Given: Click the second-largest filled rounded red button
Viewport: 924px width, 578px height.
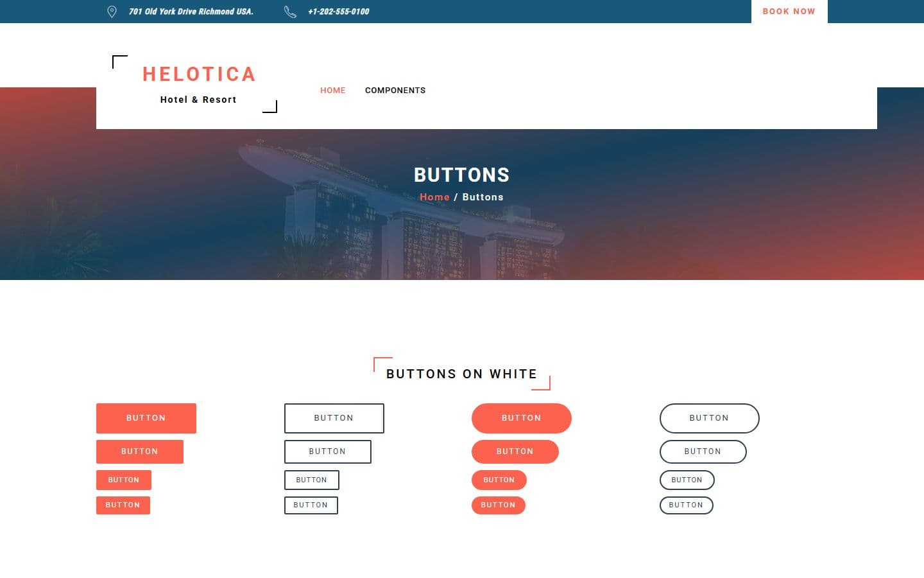Looking at the screenshot, I should coord(515,451).
